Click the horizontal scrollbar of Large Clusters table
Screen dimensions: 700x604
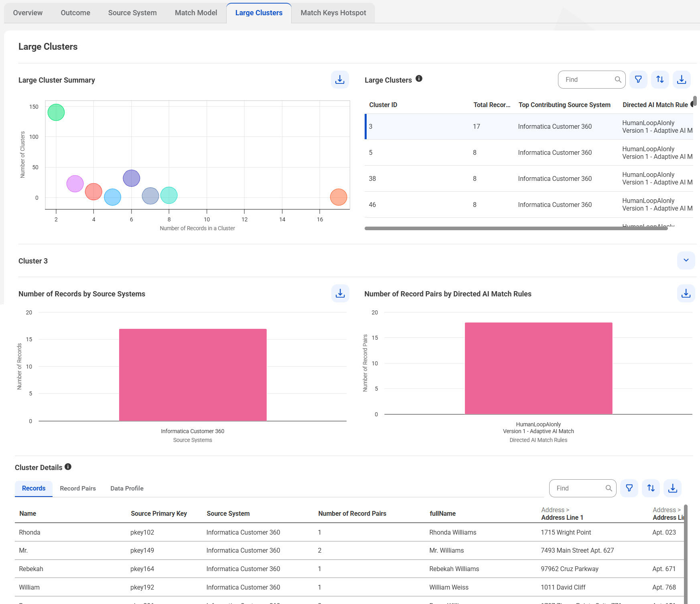(516, 228)
